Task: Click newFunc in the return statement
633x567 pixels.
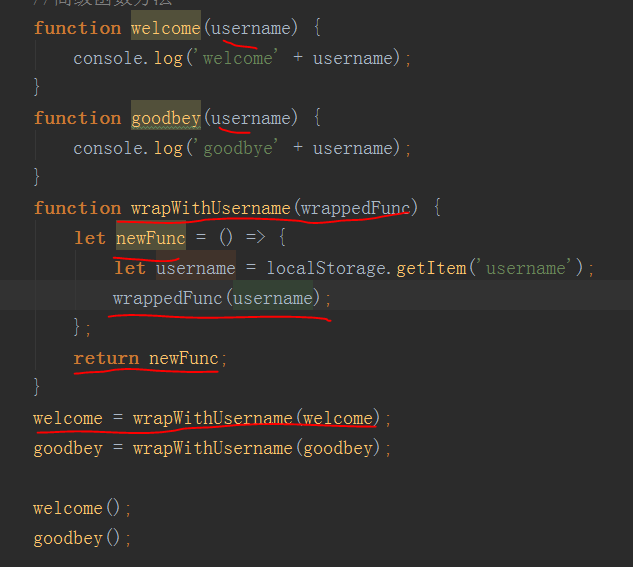Action: tap(184, 358)
